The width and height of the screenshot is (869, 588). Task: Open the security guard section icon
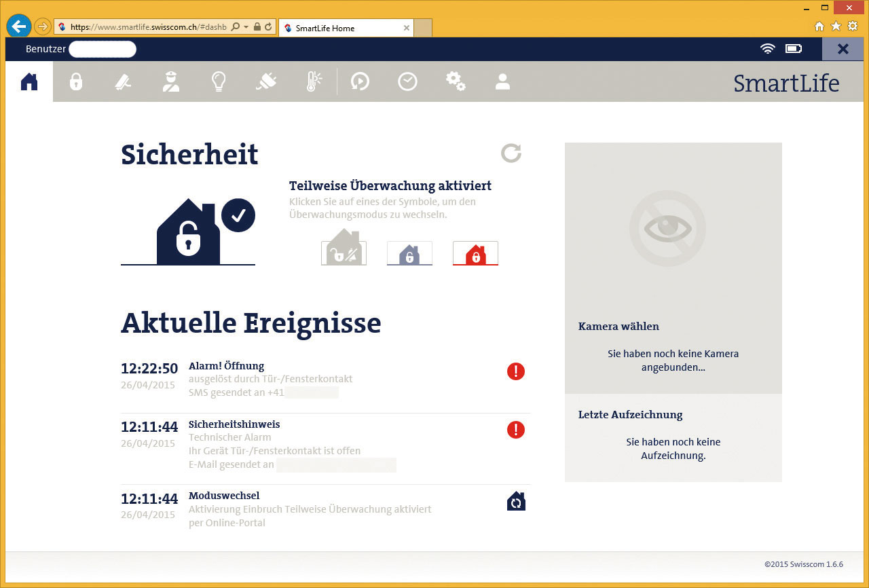170,81
